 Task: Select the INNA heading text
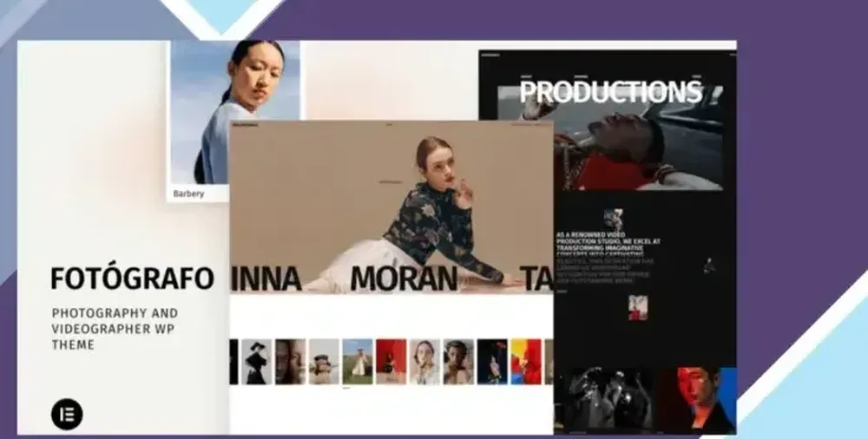(x=266, y=279)
